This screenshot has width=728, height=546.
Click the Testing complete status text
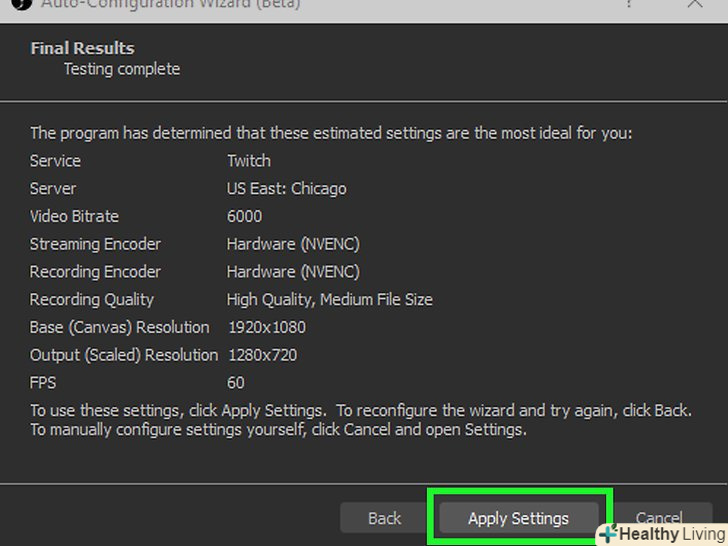[122, 69]
